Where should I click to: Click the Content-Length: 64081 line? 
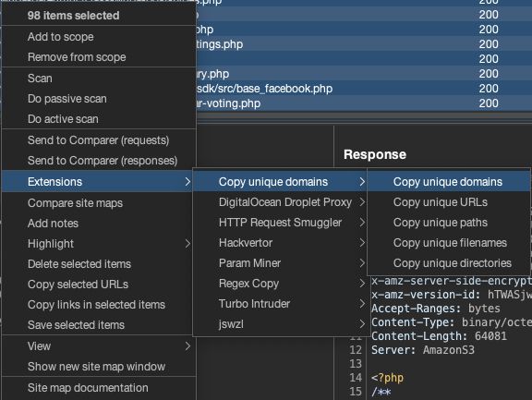pyautogui.click(x=439, y=336)
